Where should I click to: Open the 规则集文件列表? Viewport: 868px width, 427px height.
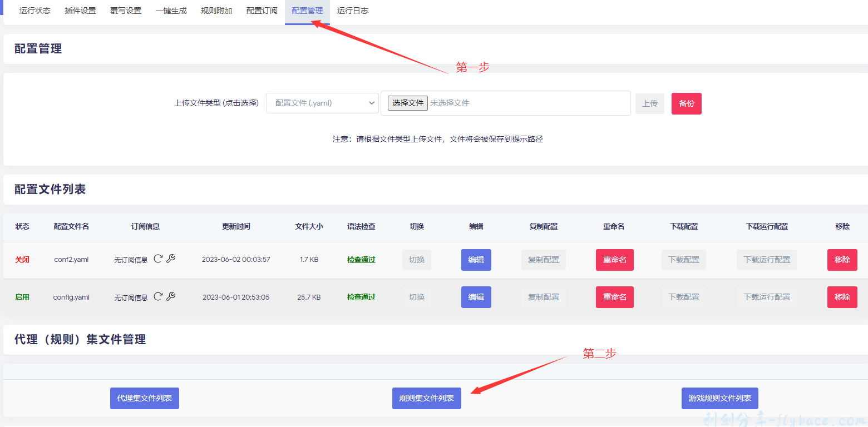tap(426, 398)
